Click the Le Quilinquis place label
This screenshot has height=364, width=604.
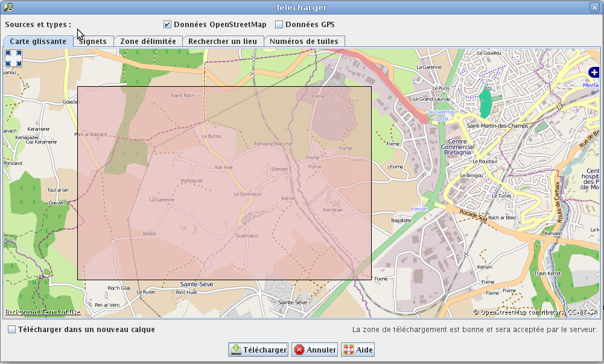pyautogui.click(x=247, y=194)
